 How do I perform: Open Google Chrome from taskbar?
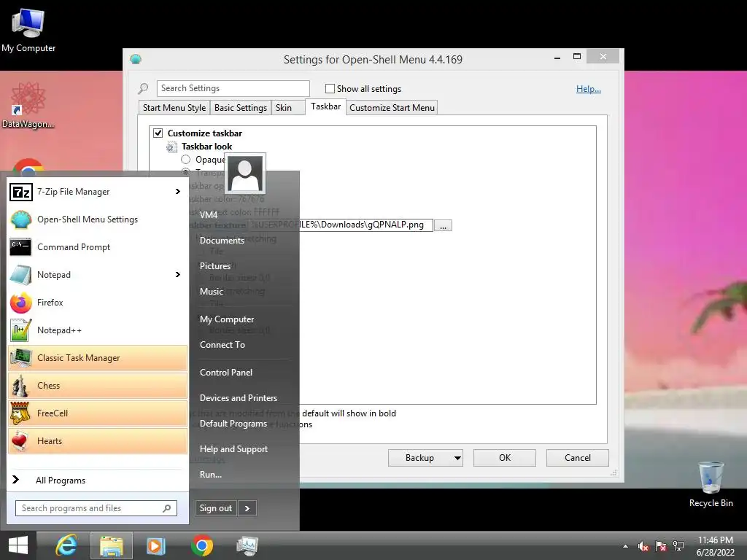tap(201, 545)
